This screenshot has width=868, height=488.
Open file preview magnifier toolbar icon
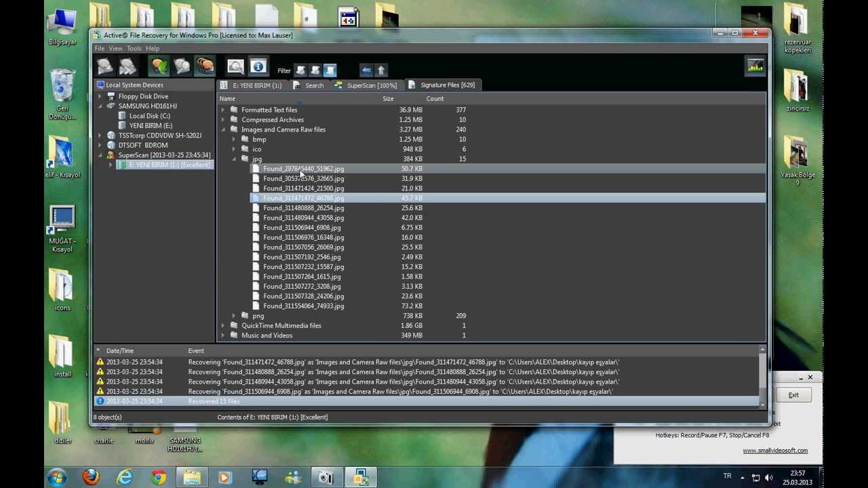235,66
